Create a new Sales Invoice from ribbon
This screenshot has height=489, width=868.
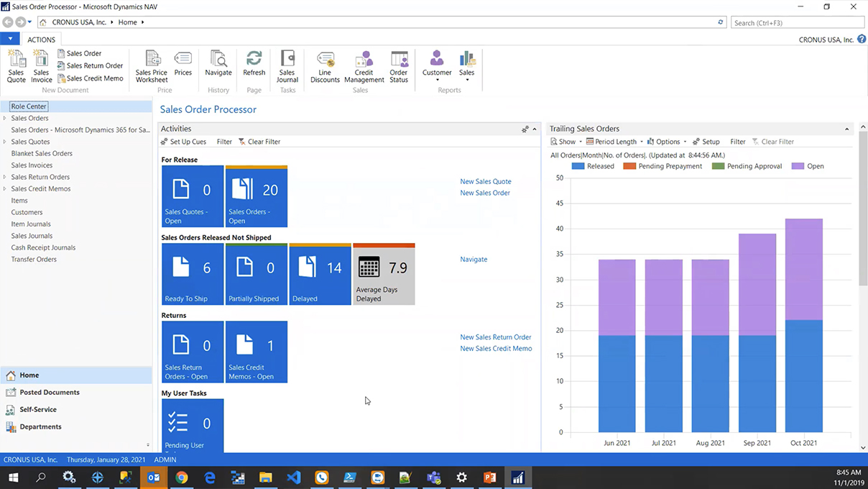pyautogui.click(x=42, y=67)
